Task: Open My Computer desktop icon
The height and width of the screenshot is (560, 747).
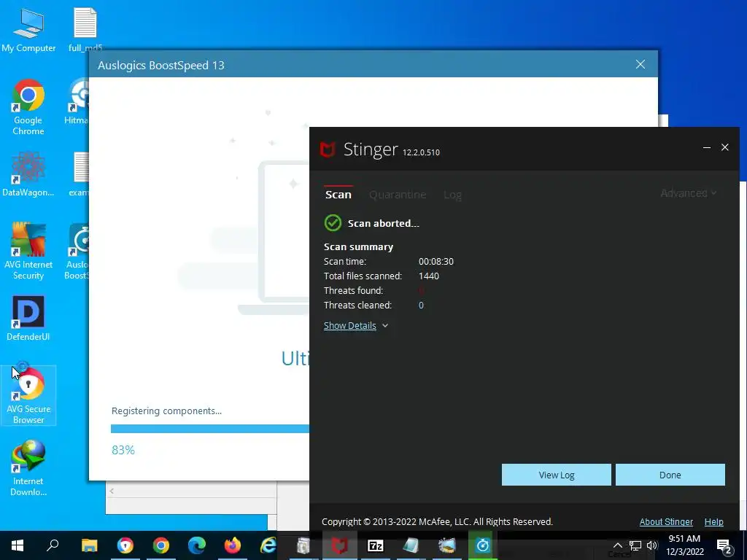Action: 28,30
